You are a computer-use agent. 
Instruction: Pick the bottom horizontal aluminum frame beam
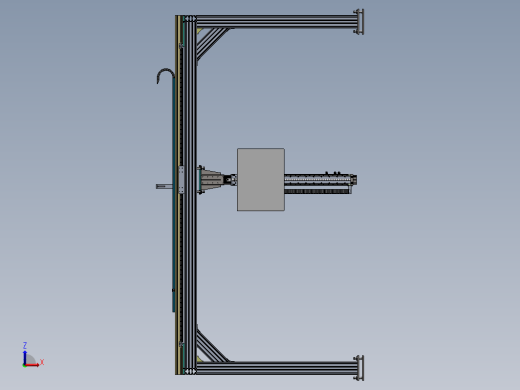click(276, 368)
